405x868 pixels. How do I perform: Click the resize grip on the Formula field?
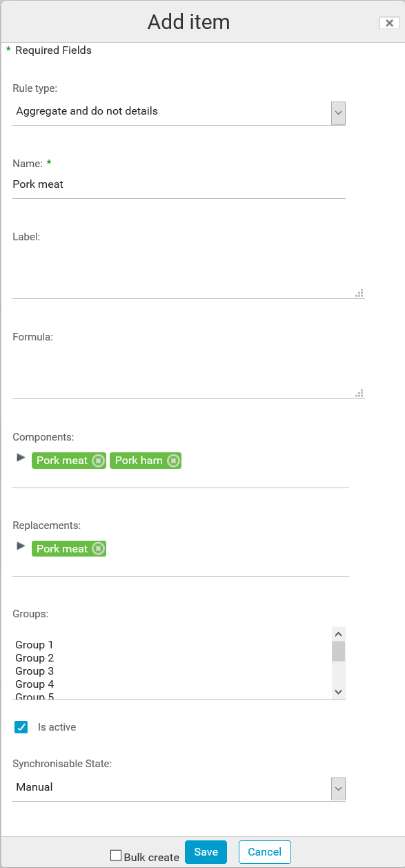pos(359,393)
